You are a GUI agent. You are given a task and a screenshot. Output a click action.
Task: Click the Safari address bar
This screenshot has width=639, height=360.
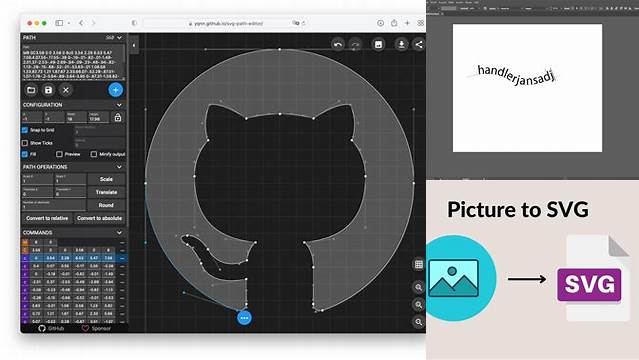pos(226,23)
